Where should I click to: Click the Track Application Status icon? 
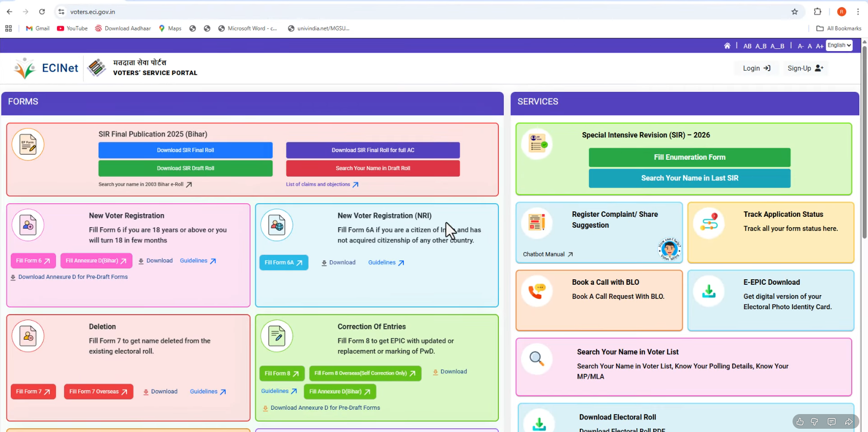coord(708,223)
